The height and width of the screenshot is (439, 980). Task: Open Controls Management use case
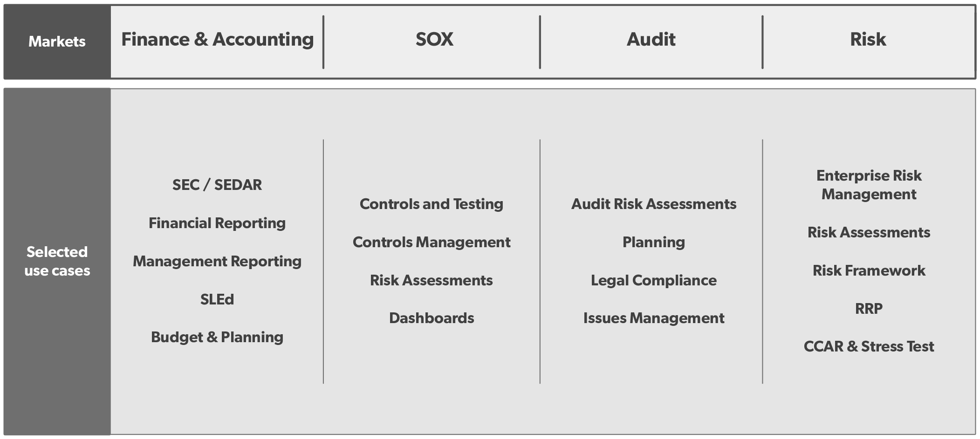click(432, 242)
